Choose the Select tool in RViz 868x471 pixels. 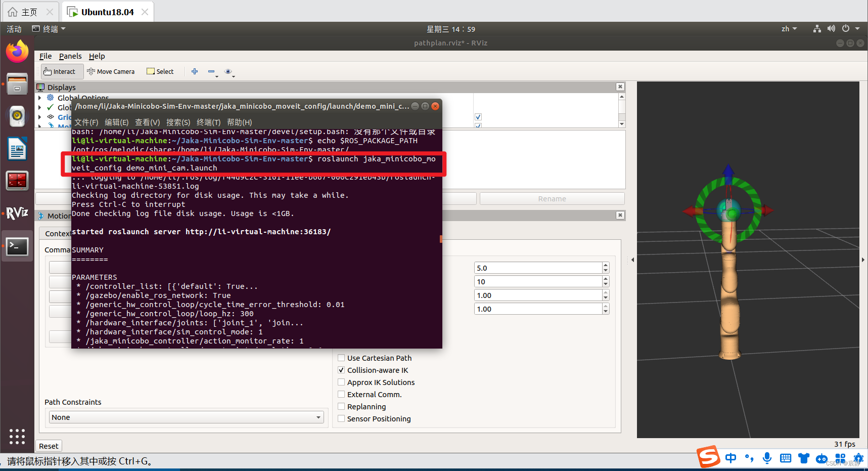160,71
